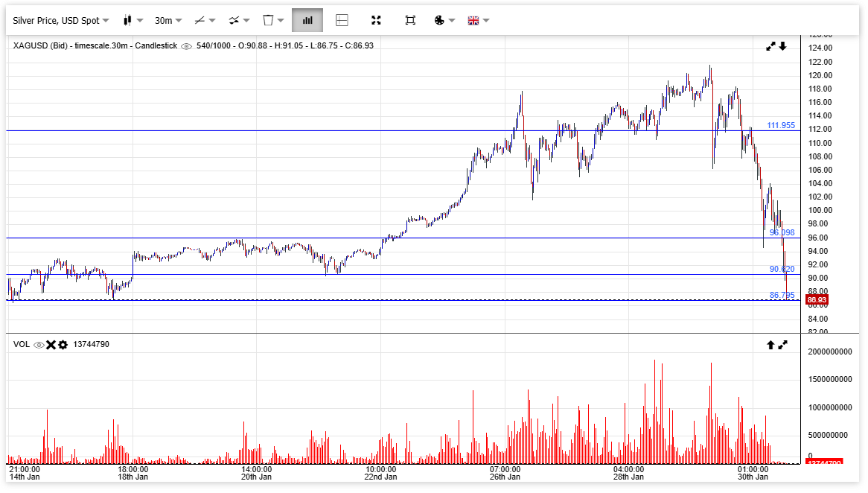The image size is (868, 493).
Task: Click the 111.955 horizontal line label
Action: 781,125
